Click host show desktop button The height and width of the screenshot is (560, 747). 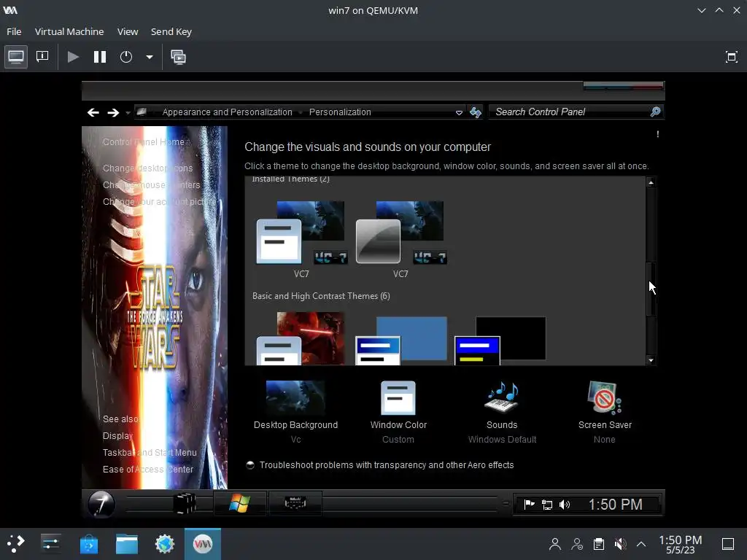pyautogui.click(x=728, y=544)
